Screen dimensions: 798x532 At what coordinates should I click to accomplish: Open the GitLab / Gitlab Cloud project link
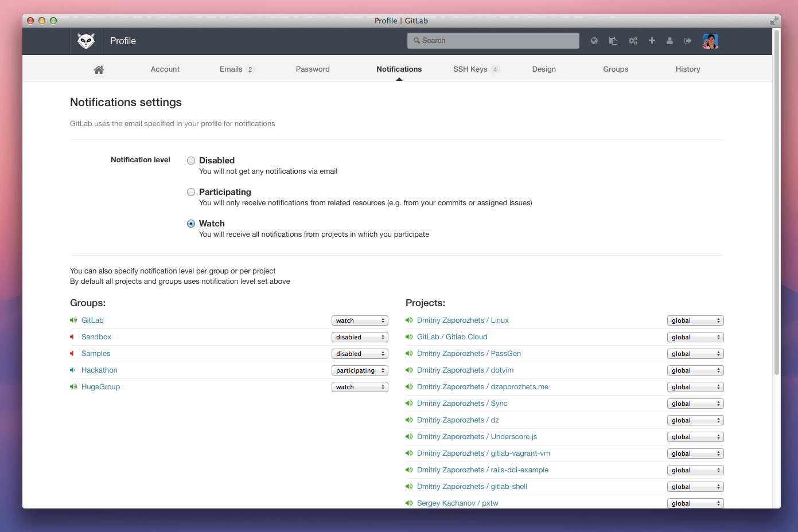452,337
